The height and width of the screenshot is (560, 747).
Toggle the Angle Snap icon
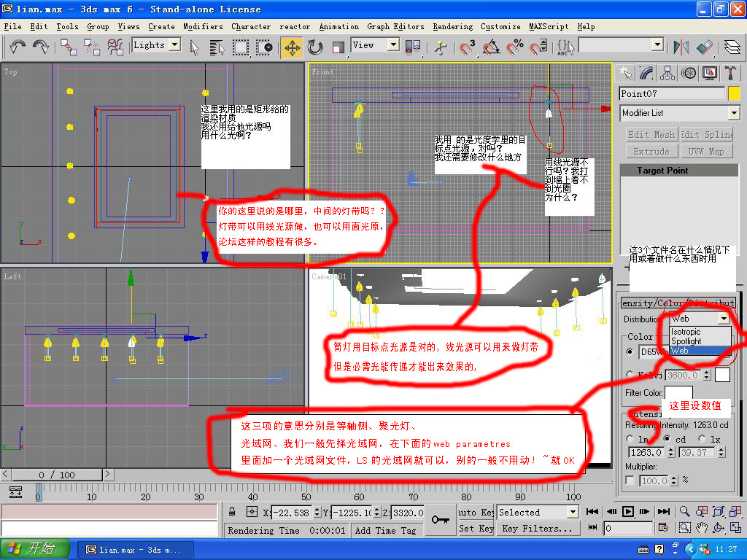(x=491, y=47)
